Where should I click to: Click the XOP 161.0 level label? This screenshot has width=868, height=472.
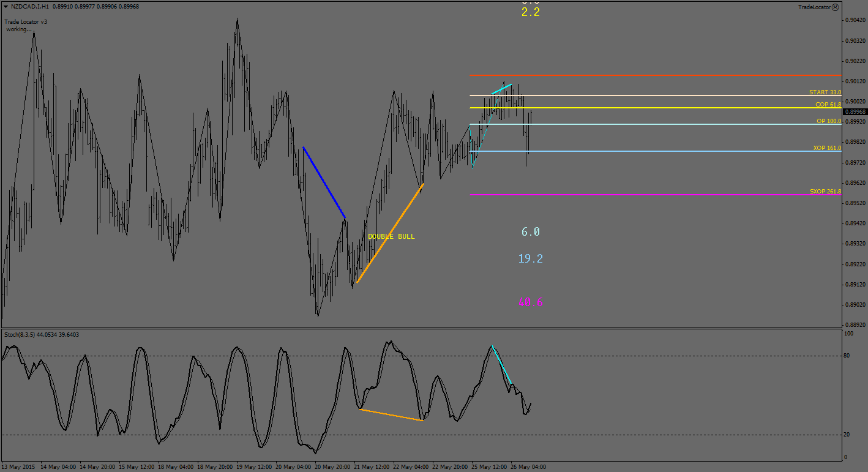[x=826, y=148]
